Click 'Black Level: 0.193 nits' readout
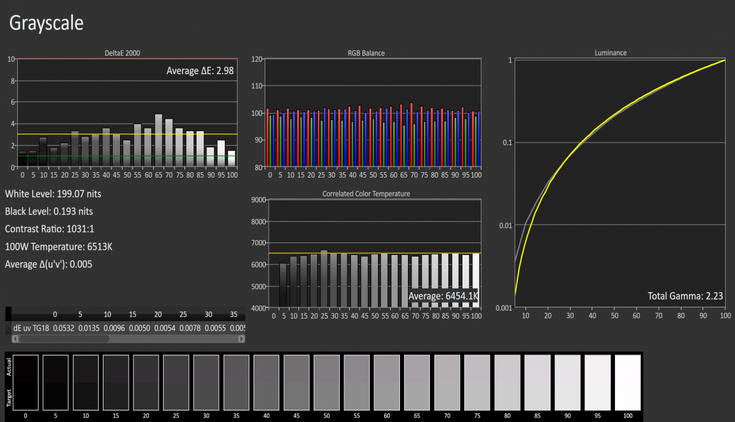This screenshot has width=735, height=422. [49, 211]
